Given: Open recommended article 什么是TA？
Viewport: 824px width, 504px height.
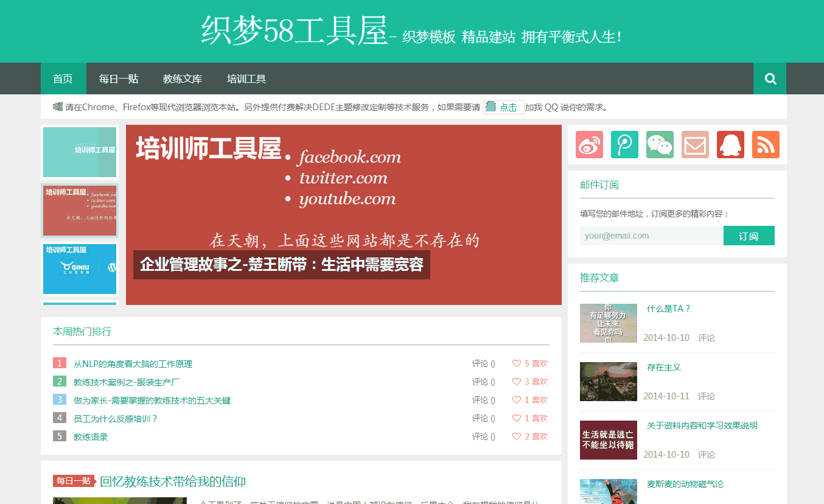Looking at the screenshot, I should coord(668,309).
